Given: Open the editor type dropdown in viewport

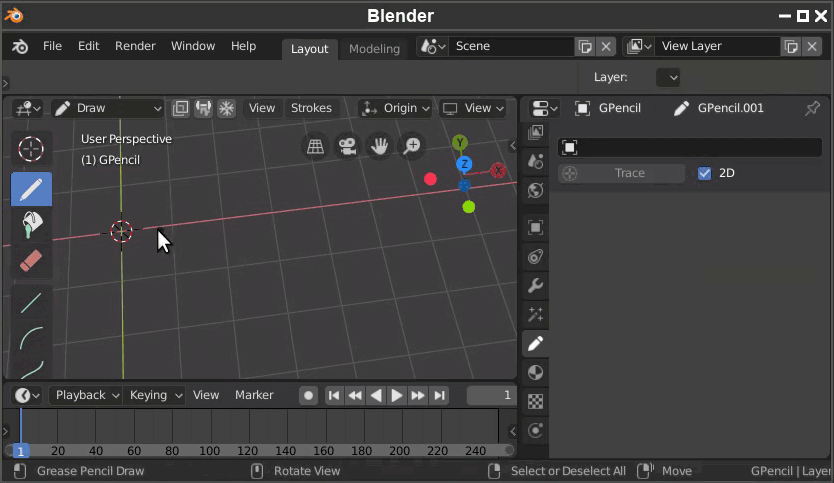Looking at the screenshot, I should tap(28, 109).
